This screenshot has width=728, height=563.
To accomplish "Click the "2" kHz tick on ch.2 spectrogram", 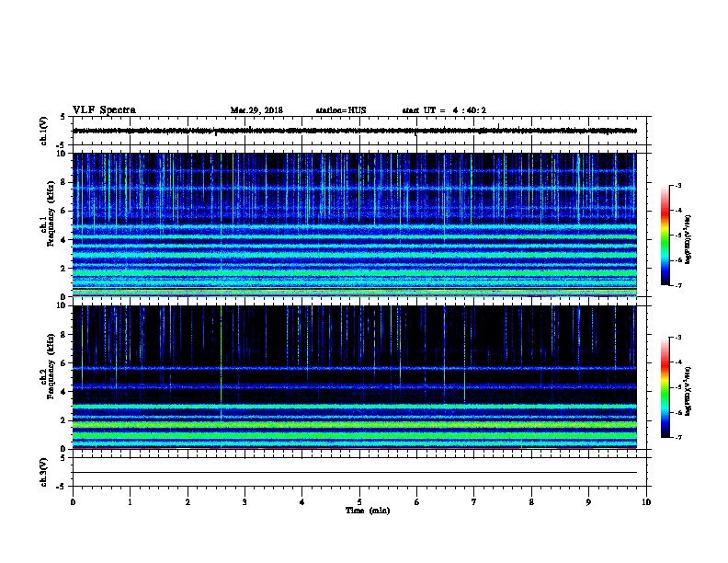I will (63, 420).
